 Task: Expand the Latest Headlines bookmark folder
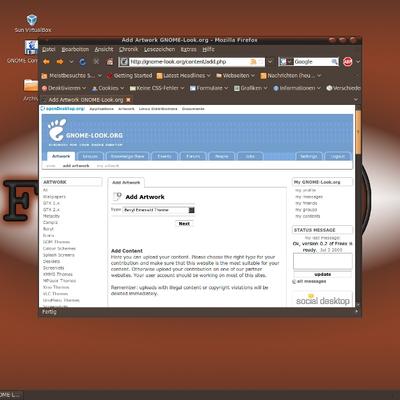[x=184, y=76]
